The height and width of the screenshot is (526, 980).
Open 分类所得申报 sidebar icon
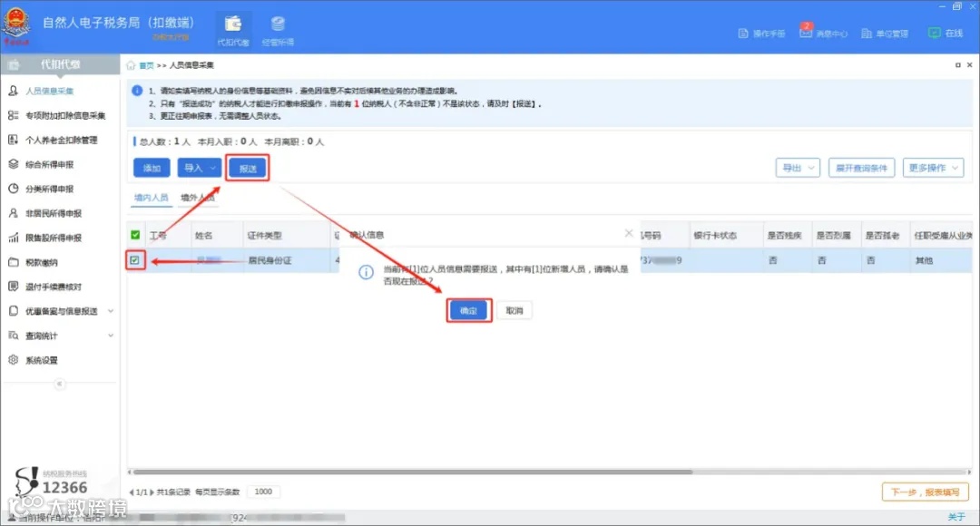[x=13, y=189]
